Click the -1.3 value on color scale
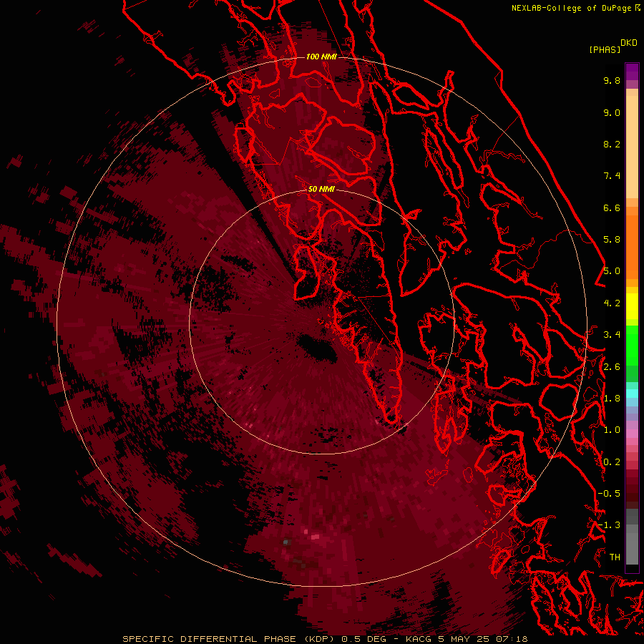Screen dimensions: 644x644 pos(609,525)
